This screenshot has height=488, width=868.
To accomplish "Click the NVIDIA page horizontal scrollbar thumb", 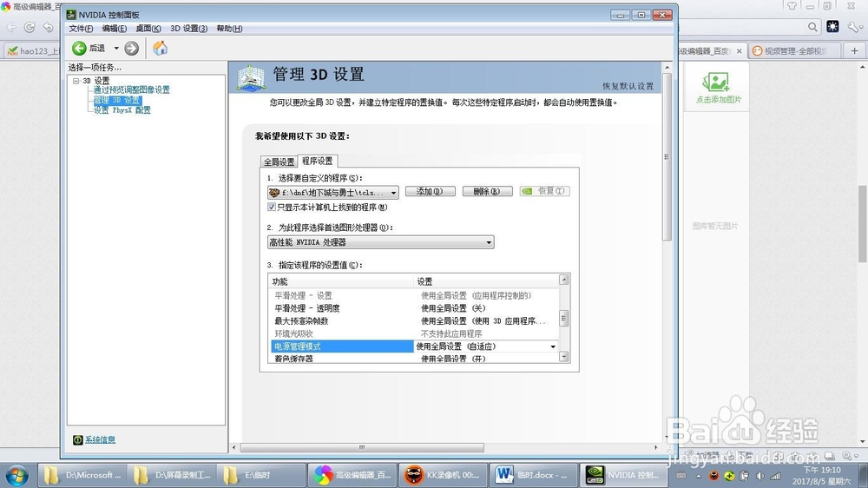I will [362, 447].
